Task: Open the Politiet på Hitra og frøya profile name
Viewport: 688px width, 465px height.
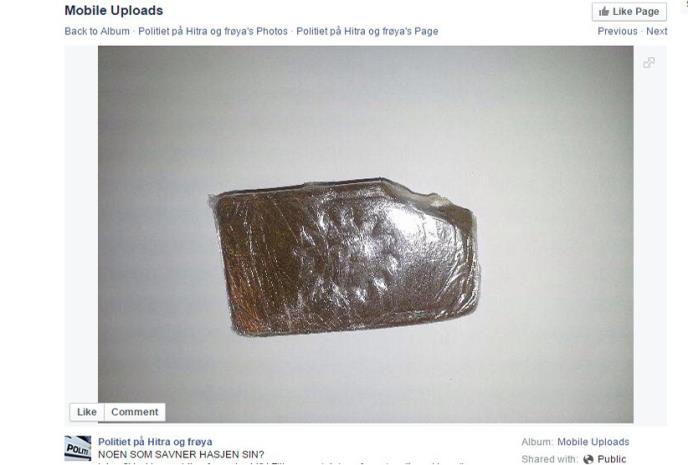Action: pos(155,442)
